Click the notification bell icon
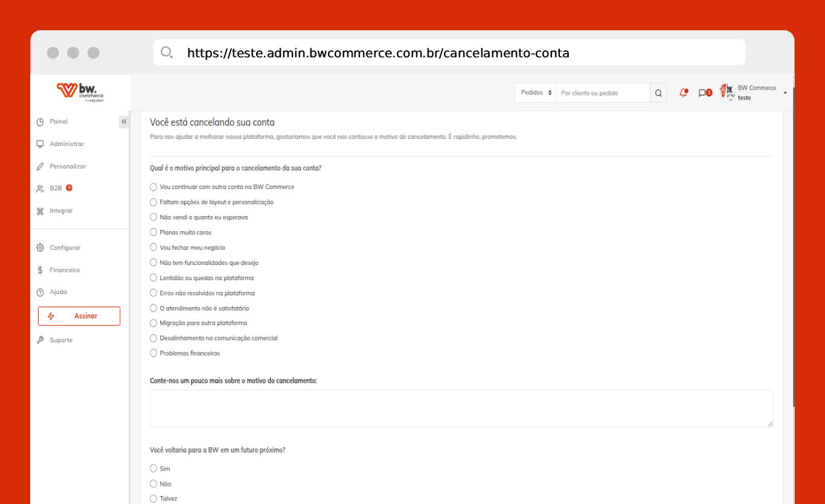825x504 pixels. pyautogui.click(x=683, y=93)
